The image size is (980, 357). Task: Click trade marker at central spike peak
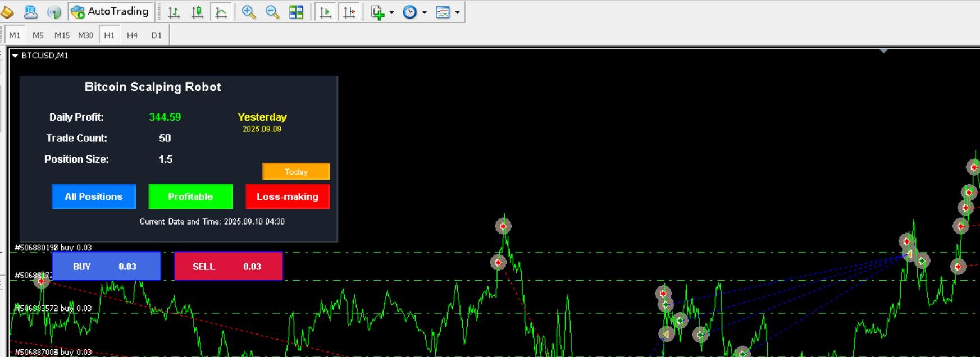(503, 226)
